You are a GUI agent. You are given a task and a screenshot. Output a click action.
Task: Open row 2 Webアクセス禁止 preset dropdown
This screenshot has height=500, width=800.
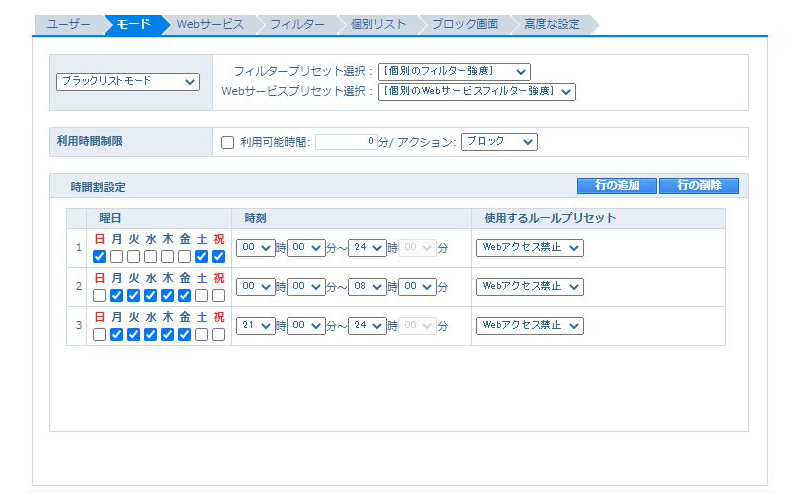pyautogui.click(x=530, y=287)
